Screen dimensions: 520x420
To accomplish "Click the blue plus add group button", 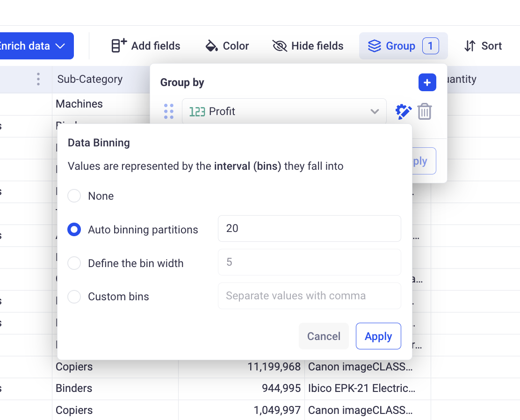I will (427, 83).
